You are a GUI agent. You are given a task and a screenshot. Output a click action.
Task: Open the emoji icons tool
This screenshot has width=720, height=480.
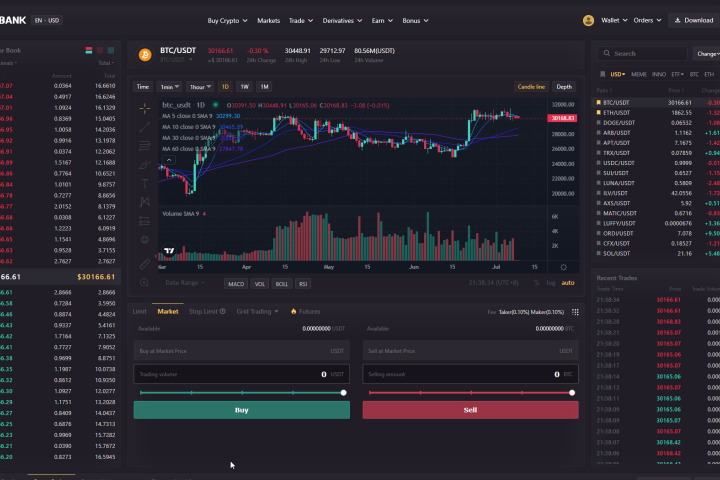[145, 240]
